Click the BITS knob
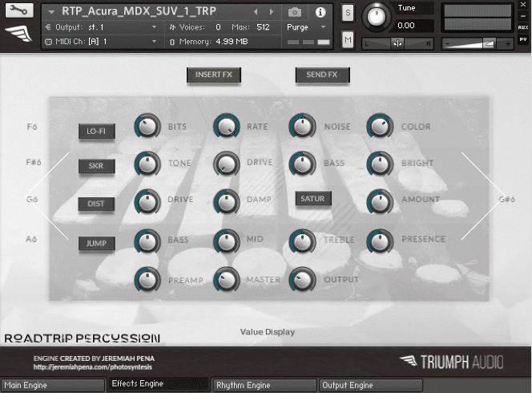Screen dimensions: 532x393 [x=147, y=127]
